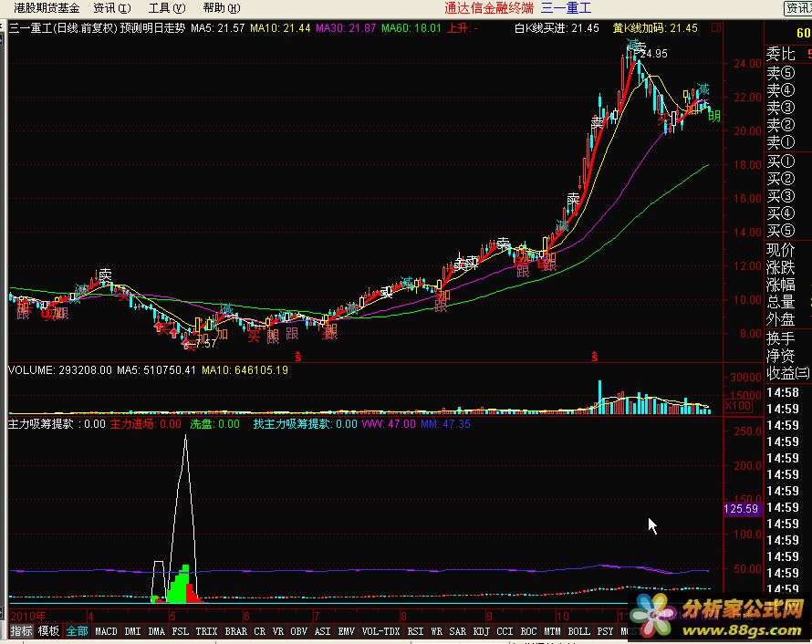Image resolution: width=812 pixels, height=644 pixels.
Task: Click the red S marker under the June candles
Action: point(298,356)
